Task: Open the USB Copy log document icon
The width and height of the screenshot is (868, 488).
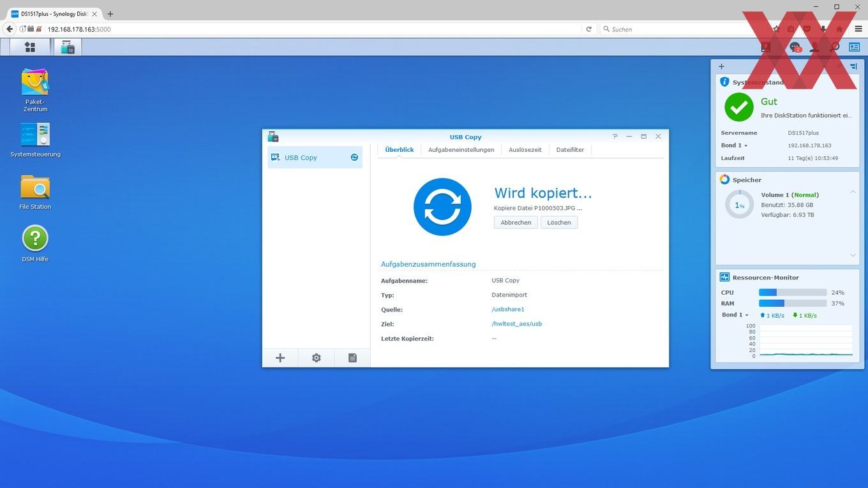Action: coord(352,358)
